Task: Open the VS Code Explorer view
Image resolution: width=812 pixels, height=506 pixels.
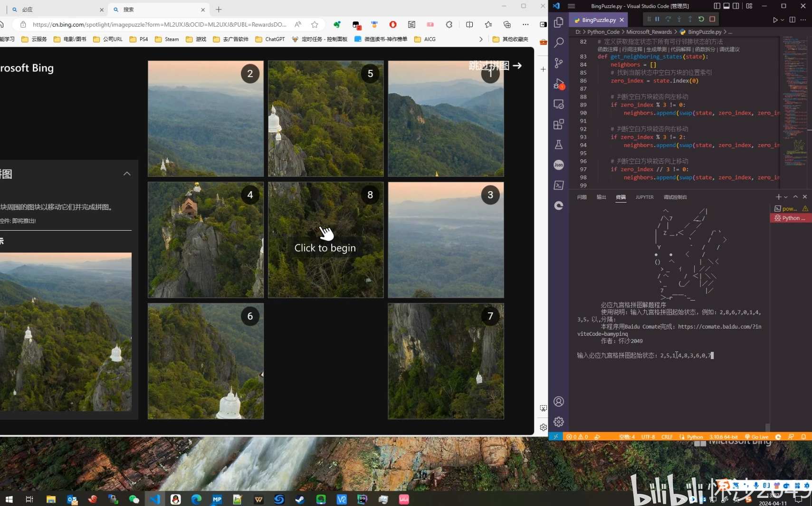Action: click(x=559, y=22)
